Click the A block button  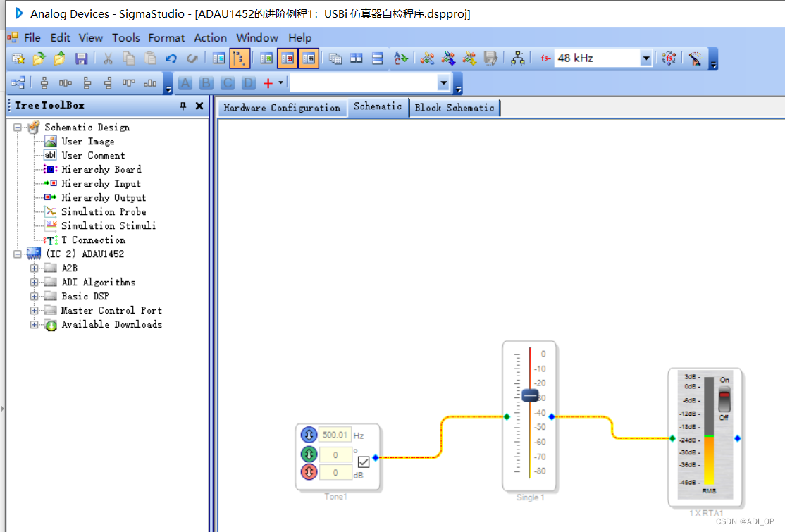point(185,83)
